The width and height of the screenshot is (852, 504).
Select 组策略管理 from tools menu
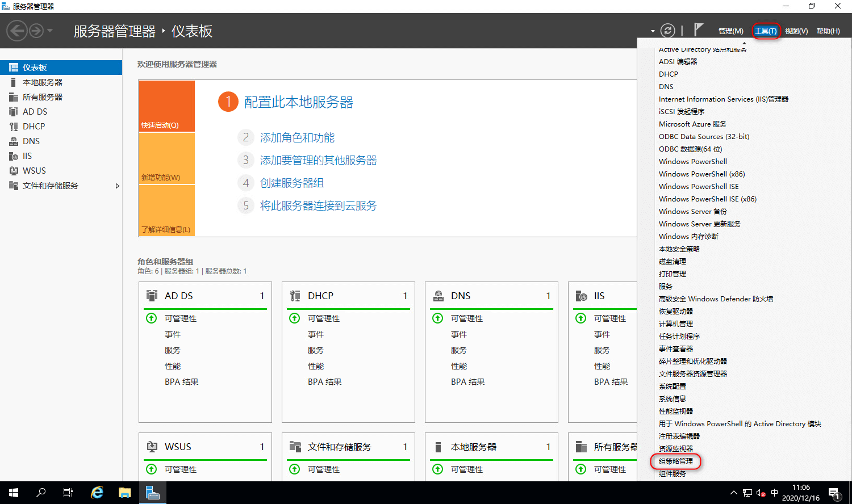[x=676, y=461]
